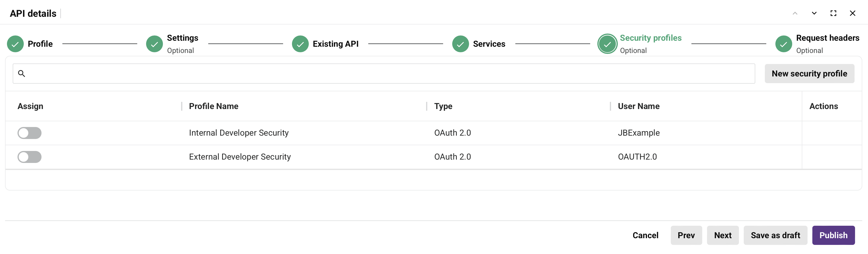Click the Services step checkmark icon
Viewport: 868px width, 254px height.
[461, 43]
